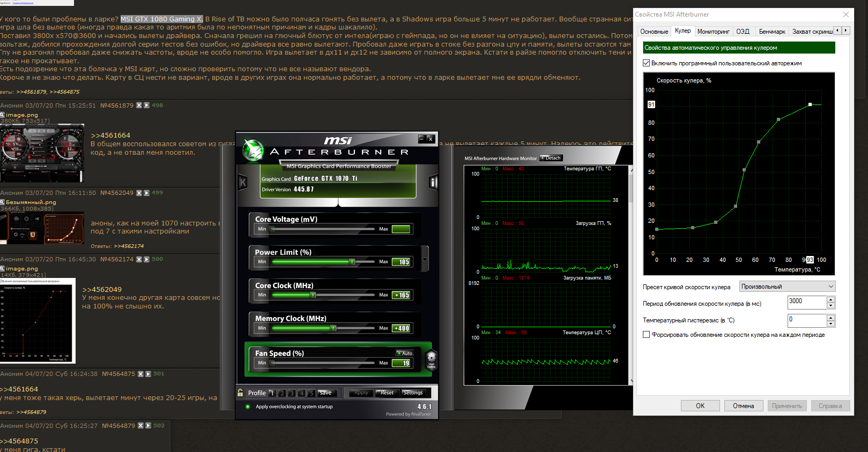
Task: Select profile slot 3 in Afterburner
Action: click(292, 393)
